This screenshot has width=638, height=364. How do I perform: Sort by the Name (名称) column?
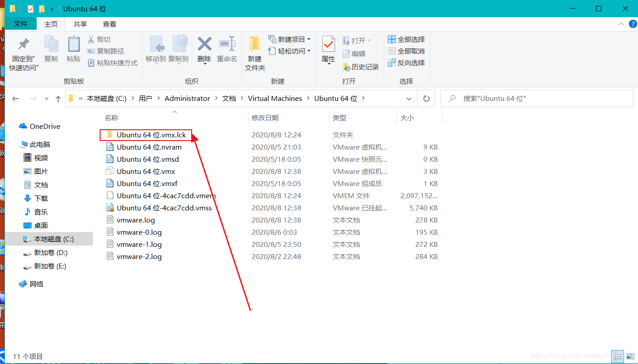[x=174, y=118]
